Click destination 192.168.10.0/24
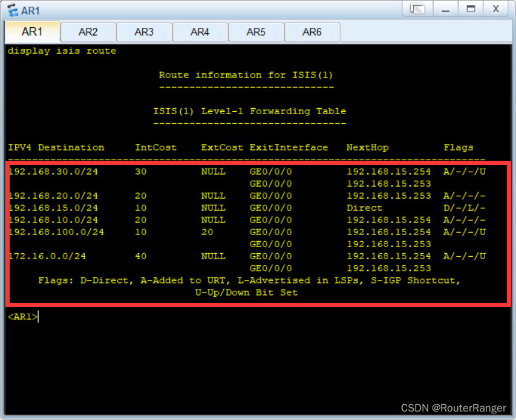 pyautogui.click(x=53, y=220)
